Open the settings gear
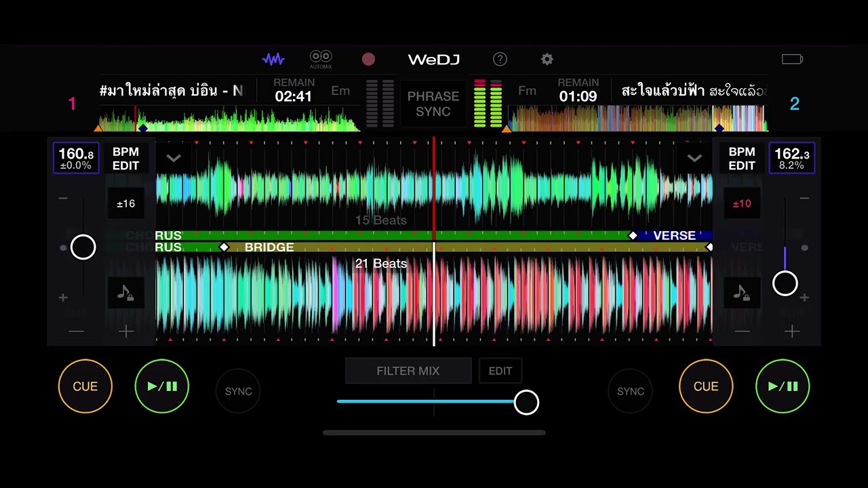The width and height of the screenshot is (868, 488). tap(547, 60)
